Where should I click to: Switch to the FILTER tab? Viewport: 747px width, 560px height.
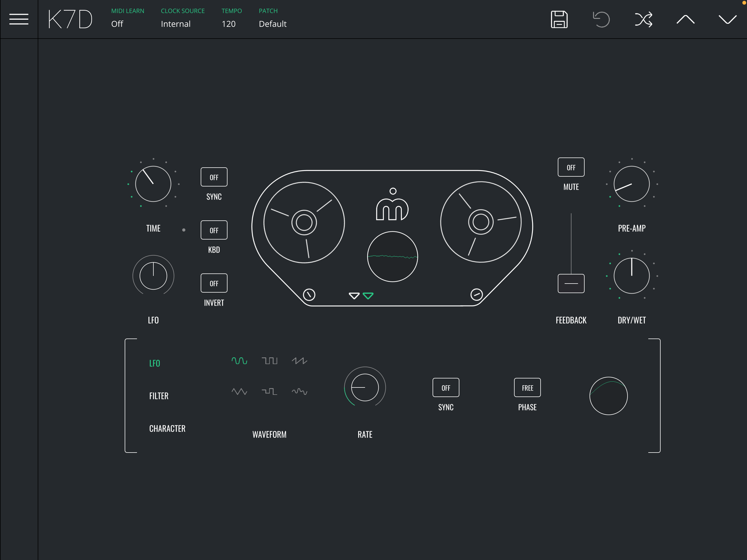pos(159,396)
